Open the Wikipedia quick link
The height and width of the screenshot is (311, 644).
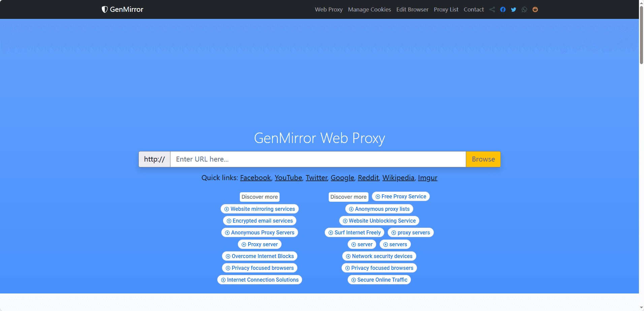(398, 178)
